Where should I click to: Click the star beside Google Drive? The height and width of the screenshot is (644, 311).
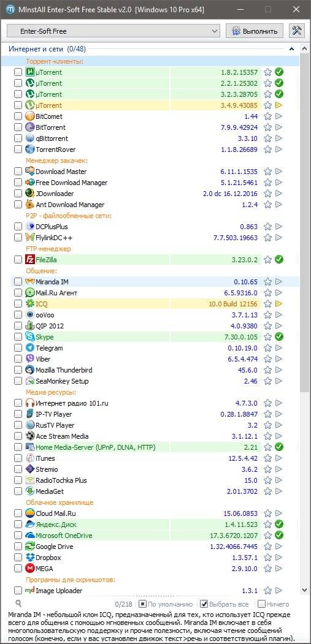(268, 546)
